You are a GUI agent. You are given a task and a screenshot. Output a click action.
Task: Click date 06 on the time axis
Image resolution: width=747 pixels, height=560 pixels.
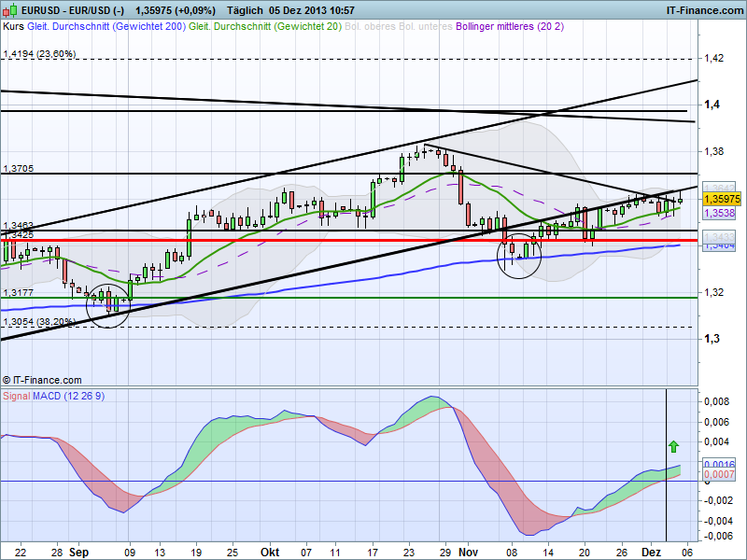(x=687, y=553)
